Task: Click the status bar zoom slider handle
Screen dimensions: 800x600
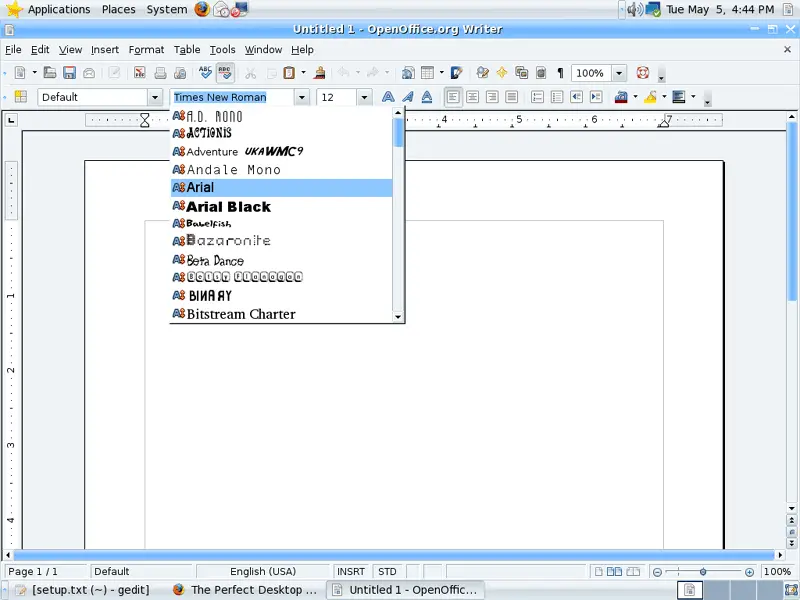Action: point(703,572)
